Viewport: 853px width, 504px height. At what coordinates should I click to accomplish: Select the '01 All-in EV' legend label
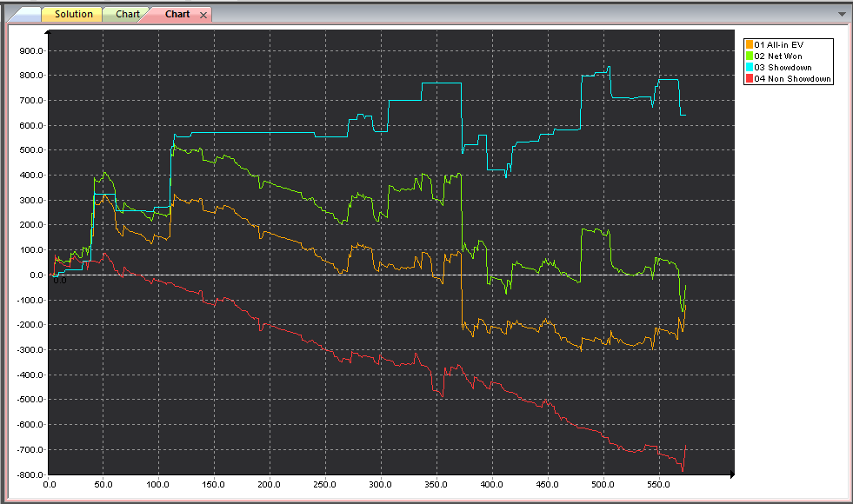click(x=779, y=44)
